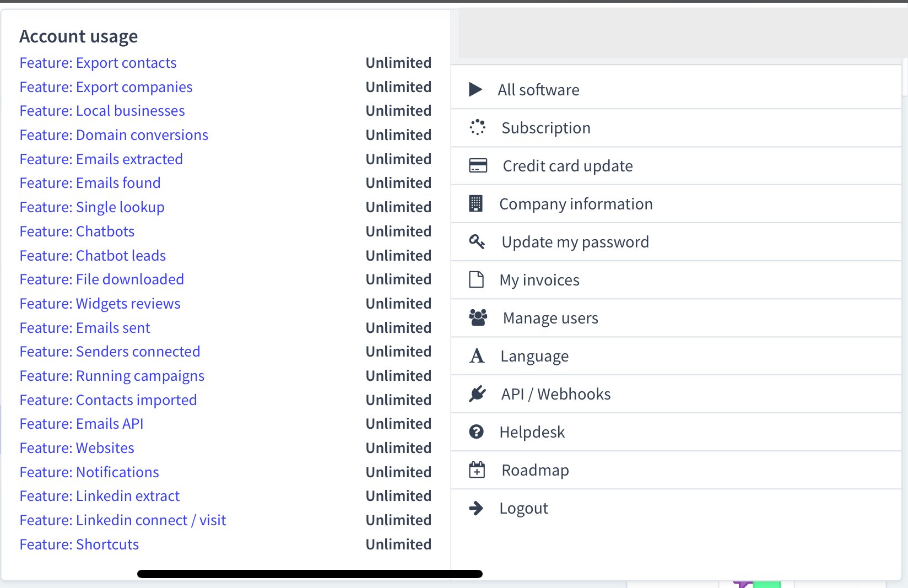This screenshot has width=908, height=588.
Task: Open the Feature: Running campaigns link
Action: (112, 376)
